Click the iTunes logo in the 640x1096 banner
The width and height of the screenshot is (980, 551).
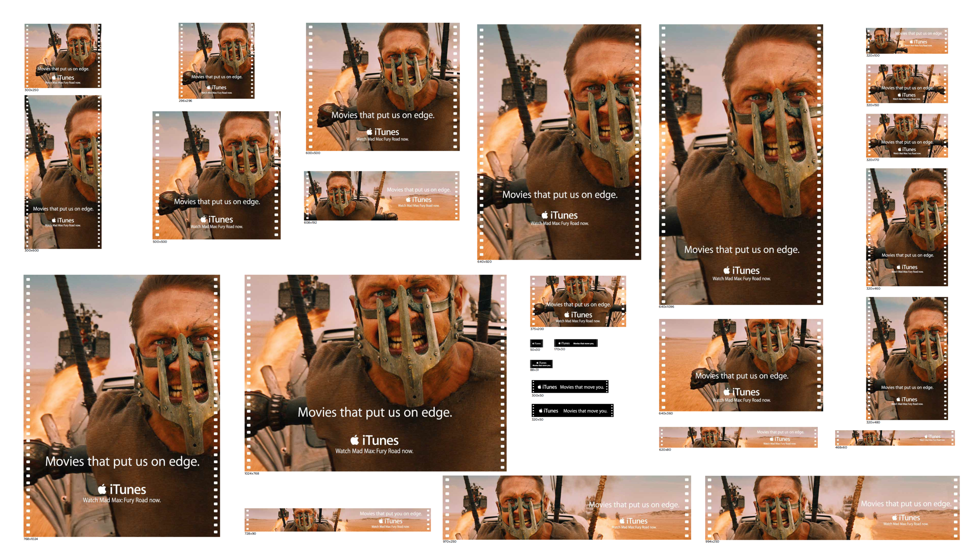tap(741, 270)
